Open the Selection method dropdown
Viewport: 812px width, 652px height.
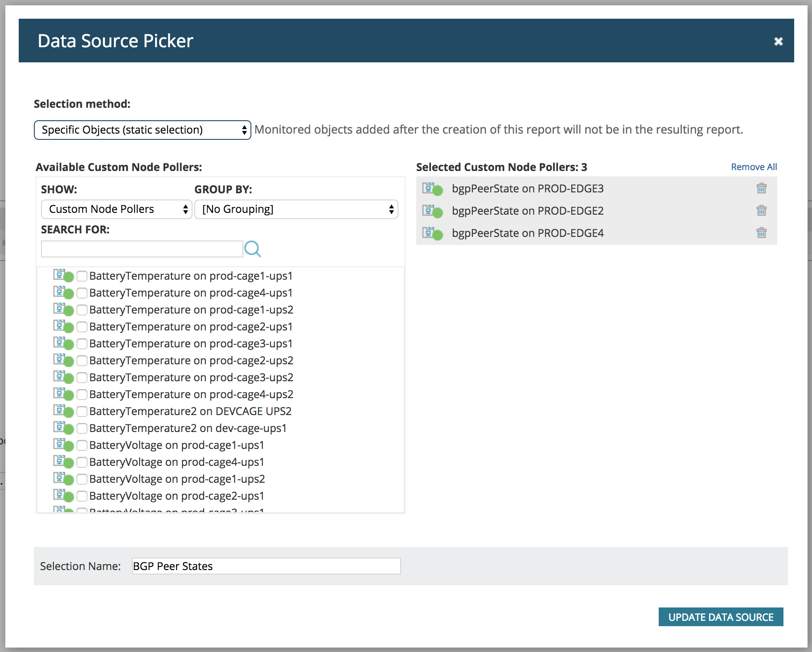(x=143, y=130)
